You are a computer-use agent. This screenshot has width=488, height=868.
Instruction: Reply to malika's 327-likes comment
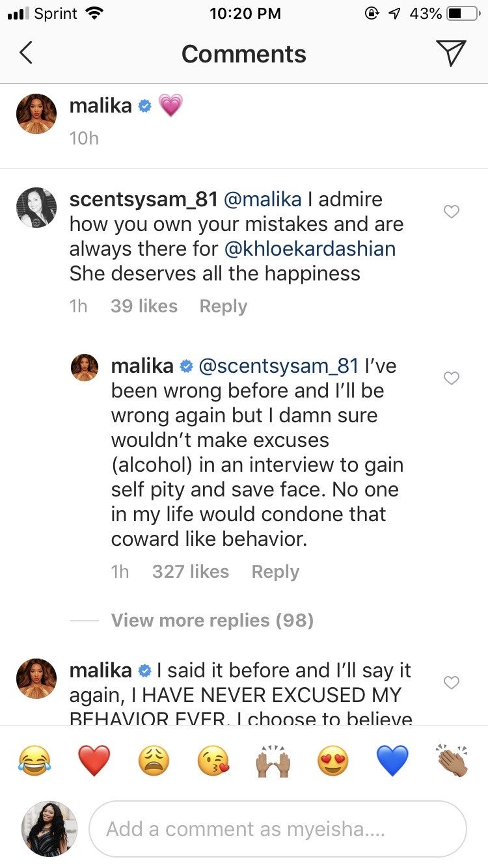pos(275,572)
